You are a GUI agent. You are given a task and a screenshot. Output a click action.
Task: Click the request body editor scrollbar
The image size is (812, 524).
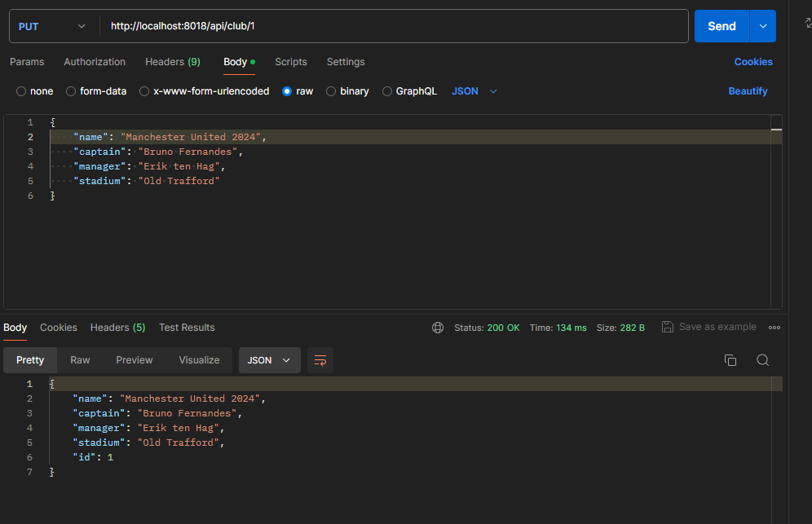pos(776,212)
